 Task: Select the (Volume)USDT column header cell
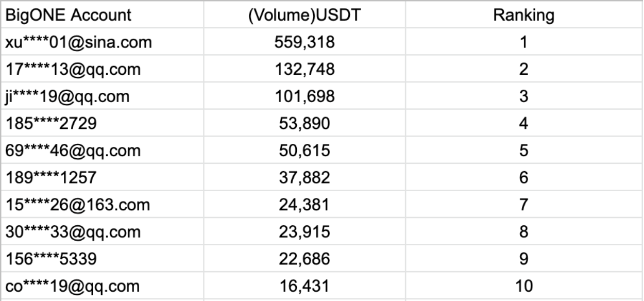pyautogui.click(x=304, y=15)
